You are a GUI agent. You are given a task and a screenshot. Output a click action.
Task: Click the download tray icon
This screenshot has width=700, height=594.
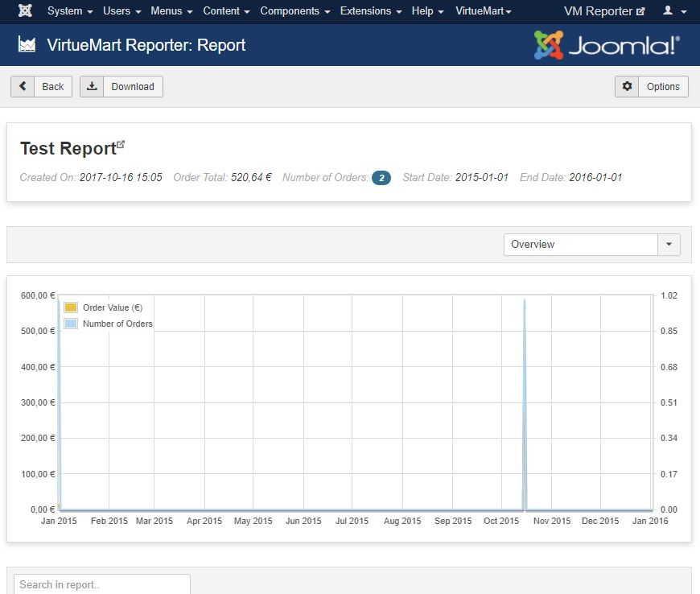click(x=92, y=86)
